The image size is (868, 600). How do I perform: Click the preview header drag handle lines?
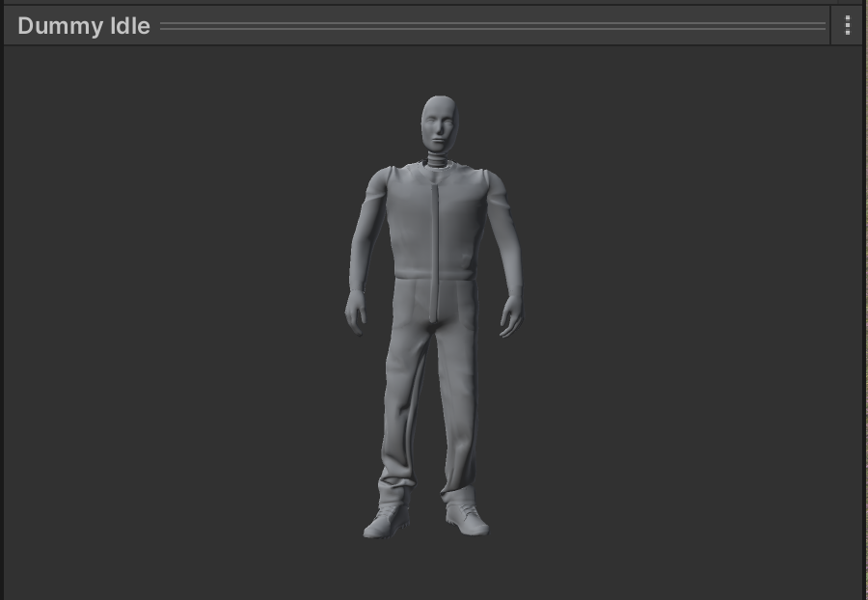click(x=492, y=26)
